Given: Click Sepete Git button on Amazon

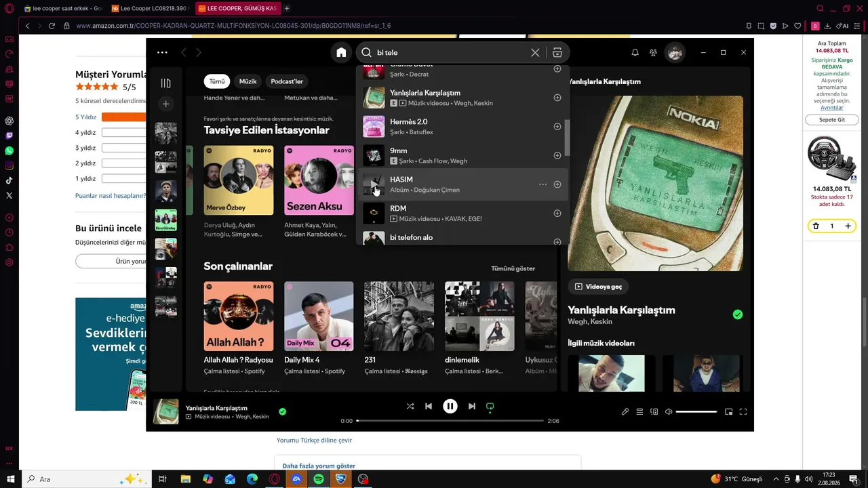Looking at the screenshot, I should pyautogui.click(x=831, y=120).
